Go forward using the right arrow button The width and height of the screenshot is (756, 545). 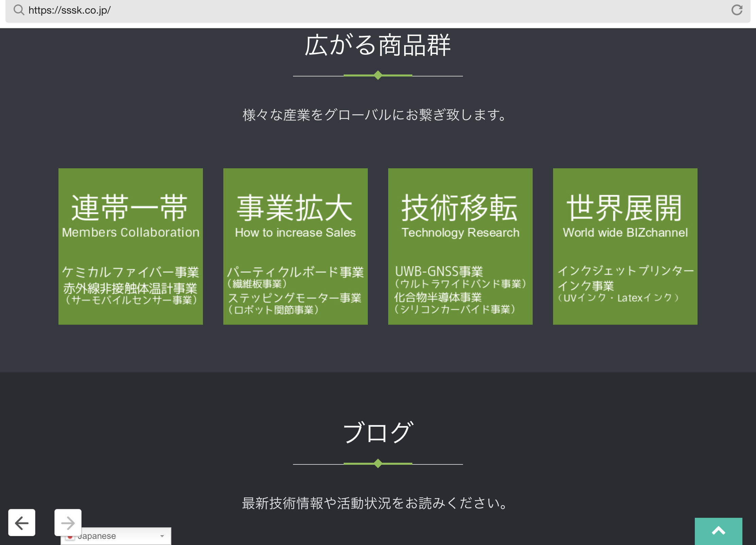(x=68, y=523)
